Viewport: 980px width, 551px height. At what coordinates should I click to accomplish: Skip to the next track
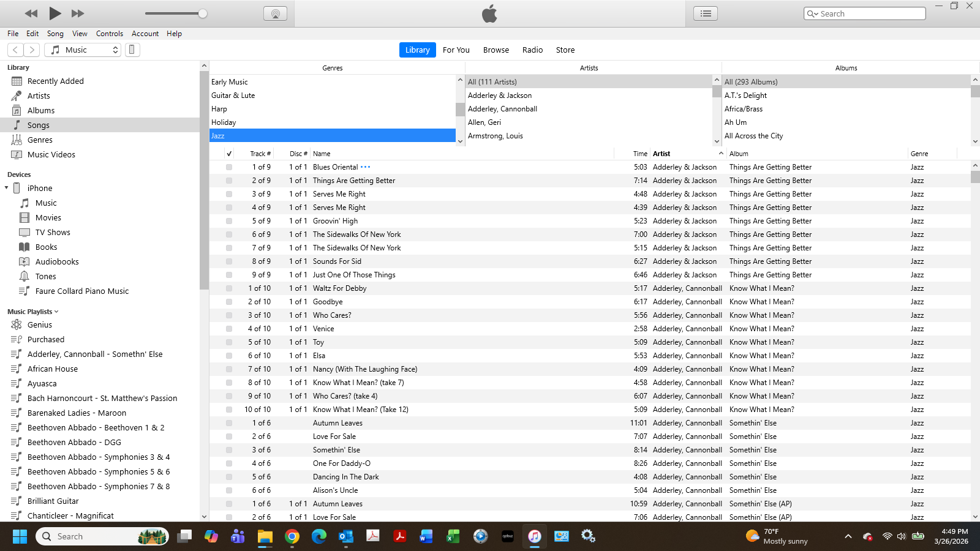point(78,13)
